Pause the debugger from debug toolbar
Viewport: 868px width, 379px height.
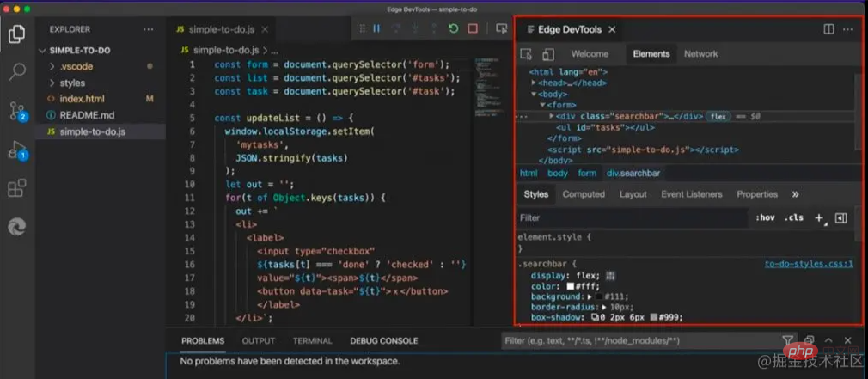376,29
